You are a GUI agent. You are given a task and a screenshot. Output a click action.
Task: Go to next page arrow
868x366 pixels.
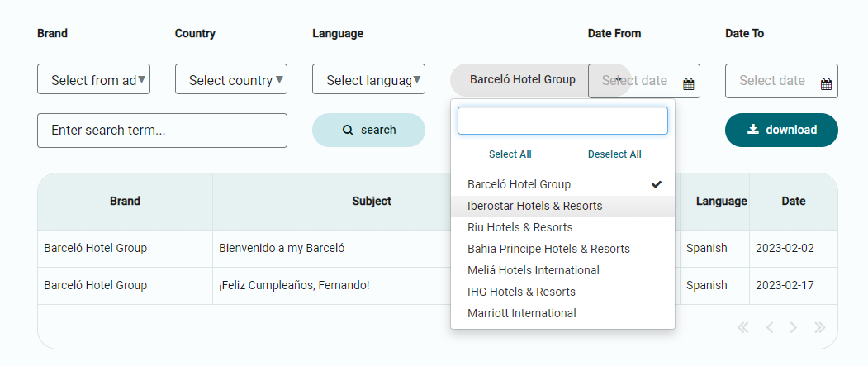click(x=794, y=327)
